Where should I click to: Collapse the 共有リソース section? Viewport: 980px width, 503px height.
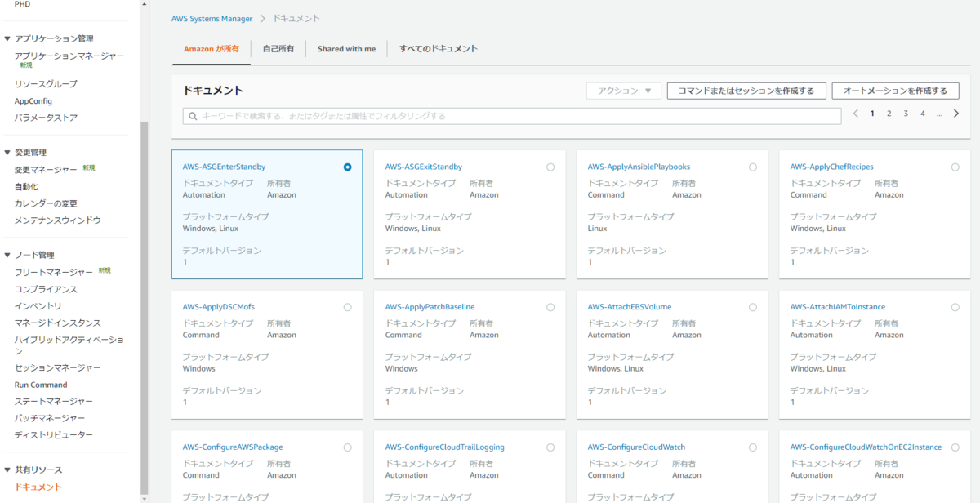point(7,470)
